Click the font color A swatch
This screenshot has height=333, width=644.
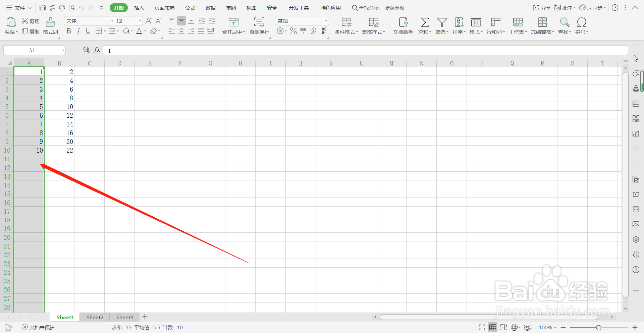tap(139, 31)
